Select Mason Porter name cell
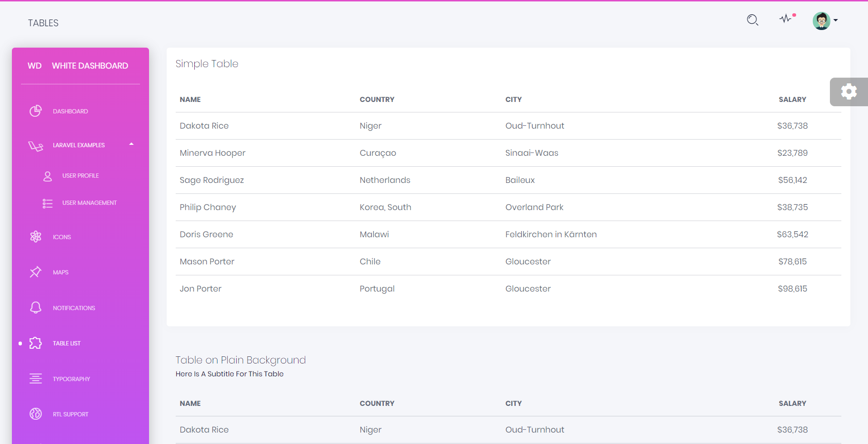This screenshot has height=444, width=868. click(207, 262)
